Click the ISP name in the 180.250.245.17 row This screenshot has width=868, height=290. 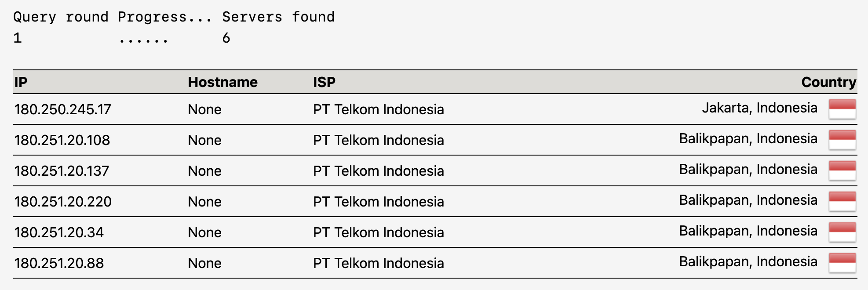378,109
